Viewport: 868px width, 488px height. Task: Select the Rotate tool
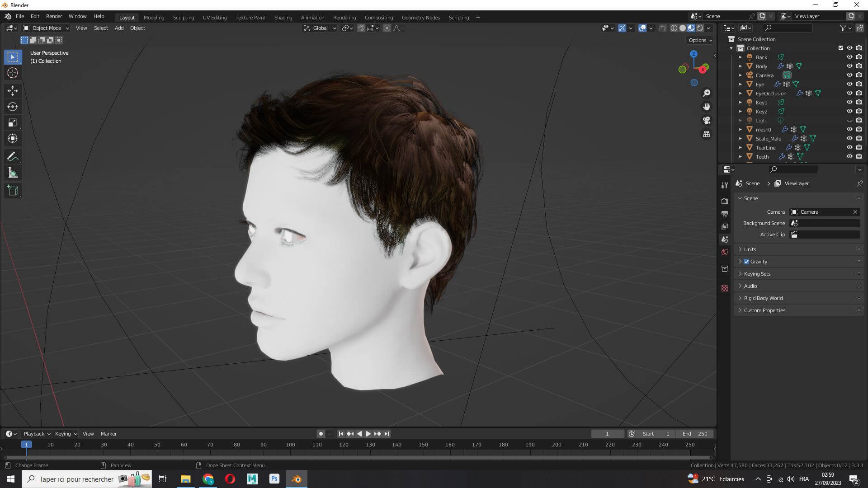click(x=13, y=107)
